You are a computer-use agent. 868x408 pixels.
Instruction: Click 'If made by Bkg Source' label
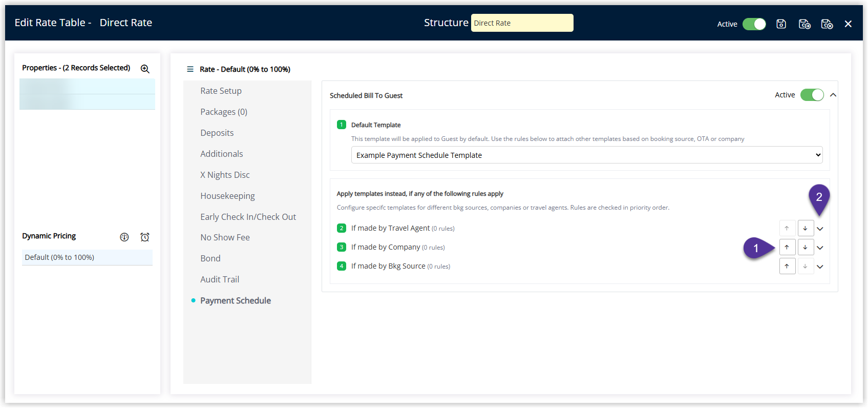coord(388,266)
